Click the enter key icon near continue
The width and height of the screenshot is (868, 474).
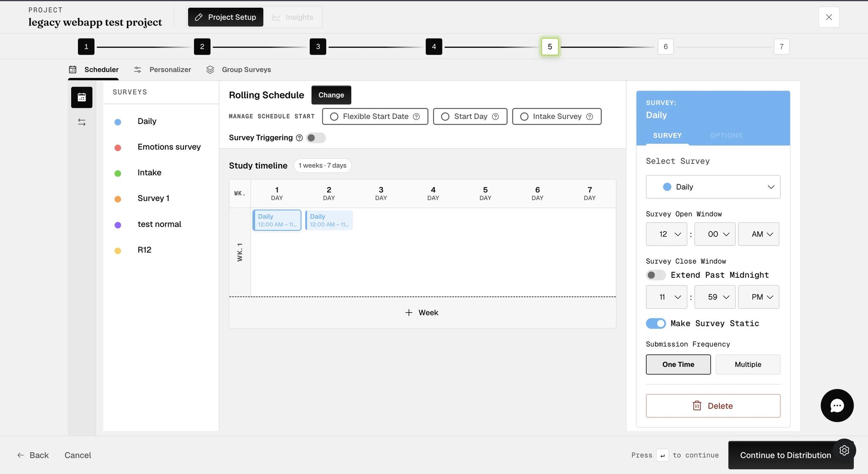pyautogui.click(x=662, y=455)
